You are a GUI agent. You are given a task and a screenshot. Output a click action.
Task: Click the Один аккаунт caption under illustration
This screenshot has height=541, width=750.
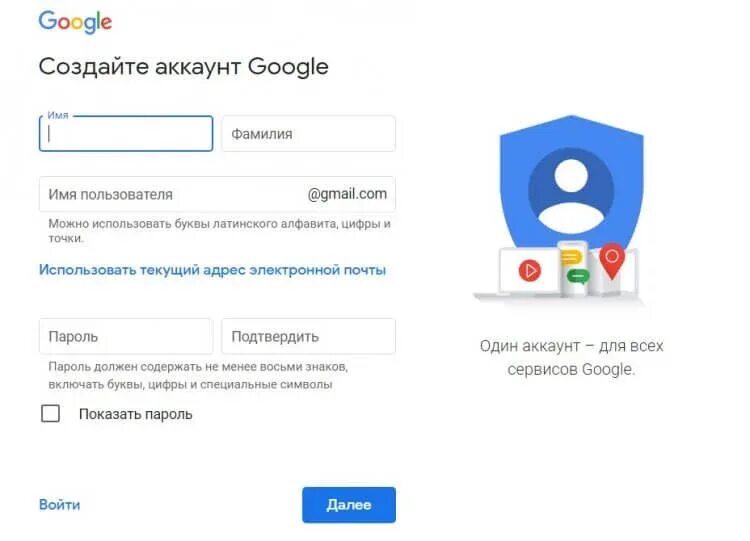pyautogui.click(x=572, y=357)
